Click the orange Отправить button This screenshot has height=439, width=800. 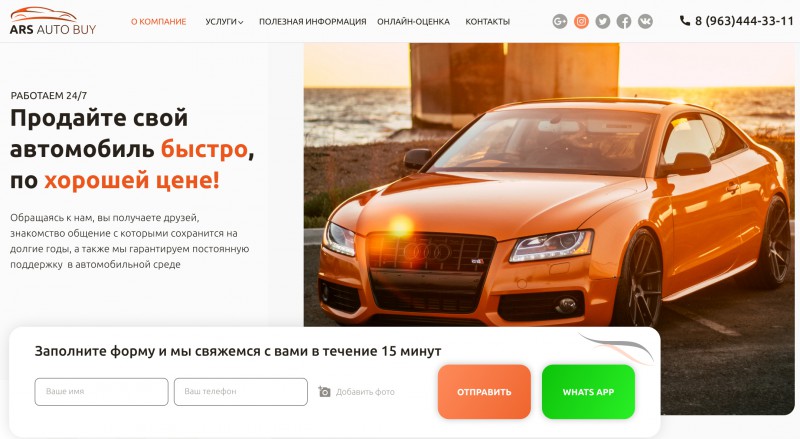(x=484, y=392)
